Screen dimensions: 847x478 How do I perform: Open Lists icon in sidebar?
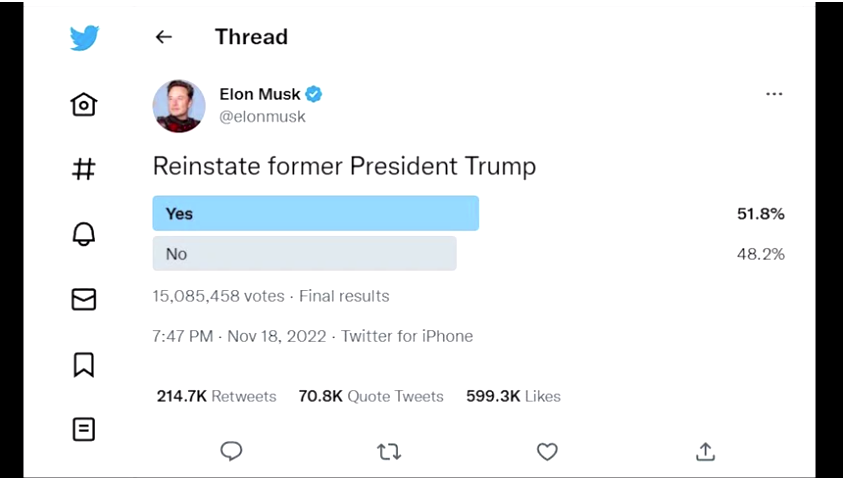click(x=84, y=429)
